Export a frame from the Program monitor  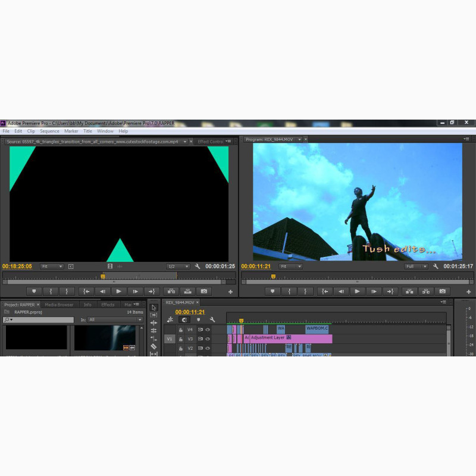[443, 292]
